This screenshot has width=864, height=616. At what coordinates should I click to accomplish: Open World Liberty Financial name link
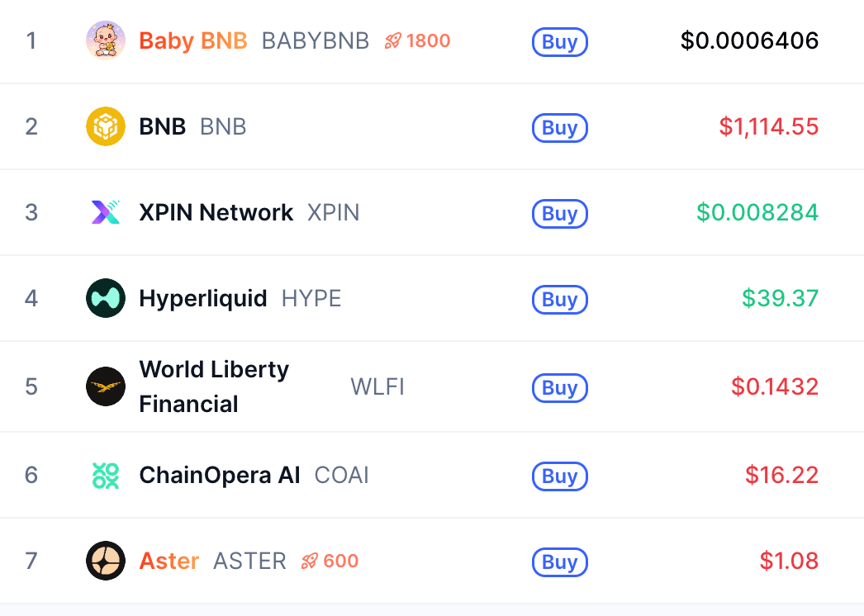click(214, 386)
